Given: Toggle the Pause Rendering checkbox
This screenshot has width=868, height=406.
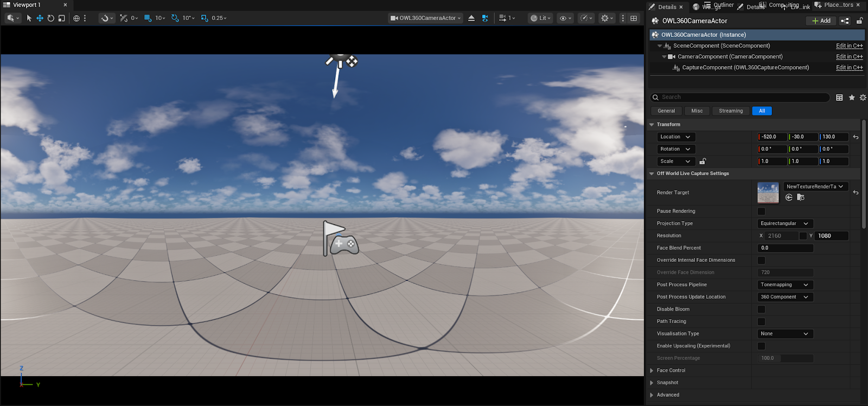Looking at the screenshot, I should click(x=761, y=211).
